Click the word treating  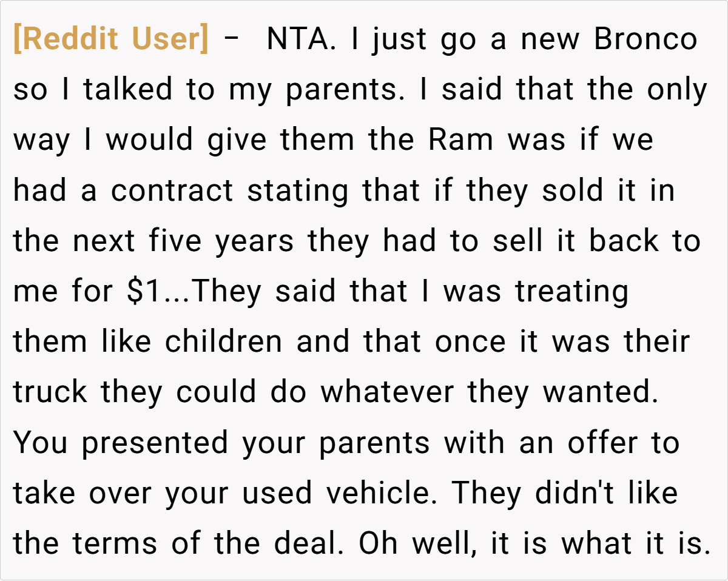(572, 292)
